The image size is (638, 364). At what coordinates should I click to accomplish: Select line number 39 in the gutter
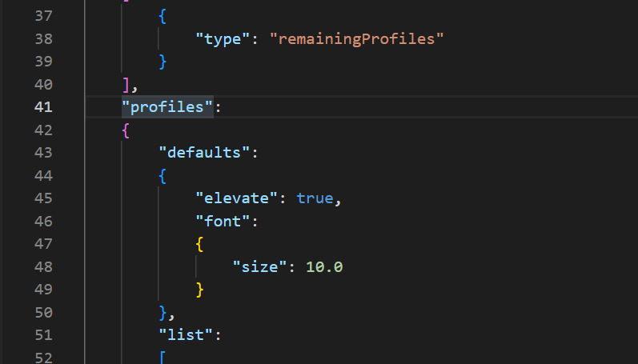point(43,62)
